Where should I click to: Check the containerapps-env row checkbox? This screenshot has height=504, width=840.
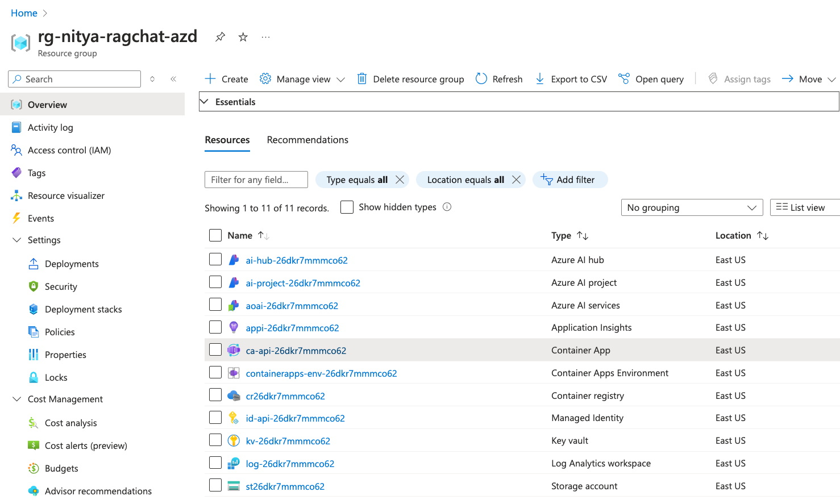(x=215, y=372)
